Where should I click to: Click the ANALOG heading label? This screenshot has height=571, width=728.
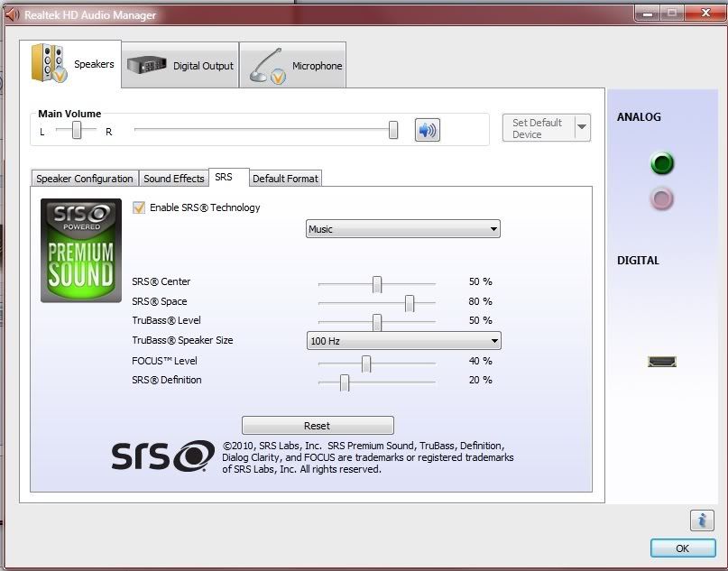pyautogui.click(x=639, y=117)
